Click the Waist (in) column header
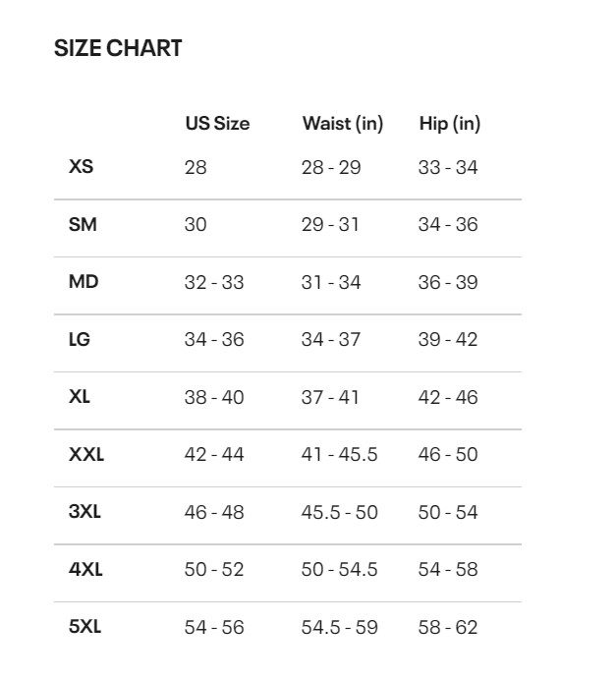This screenshot has width=616, height=680. tap(343, 124)
